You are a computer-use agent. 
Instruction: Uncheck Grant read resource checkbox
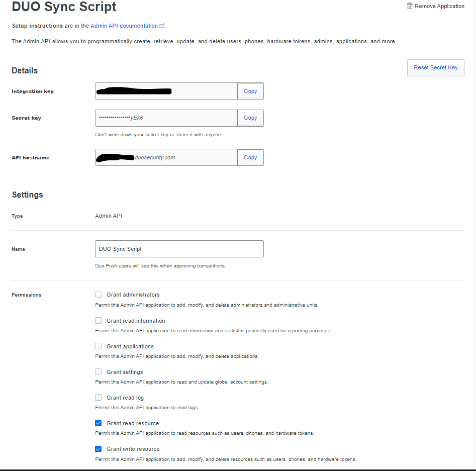click(99, 423)
